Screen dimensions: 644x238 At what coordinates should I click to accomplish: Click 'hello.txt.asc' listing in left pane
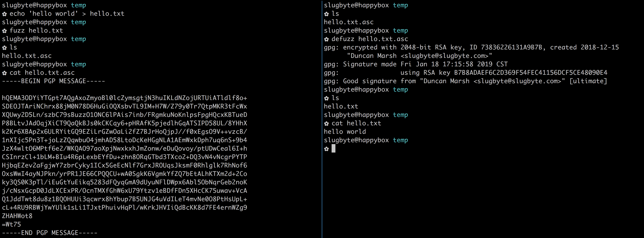click(x=27, y=56)
